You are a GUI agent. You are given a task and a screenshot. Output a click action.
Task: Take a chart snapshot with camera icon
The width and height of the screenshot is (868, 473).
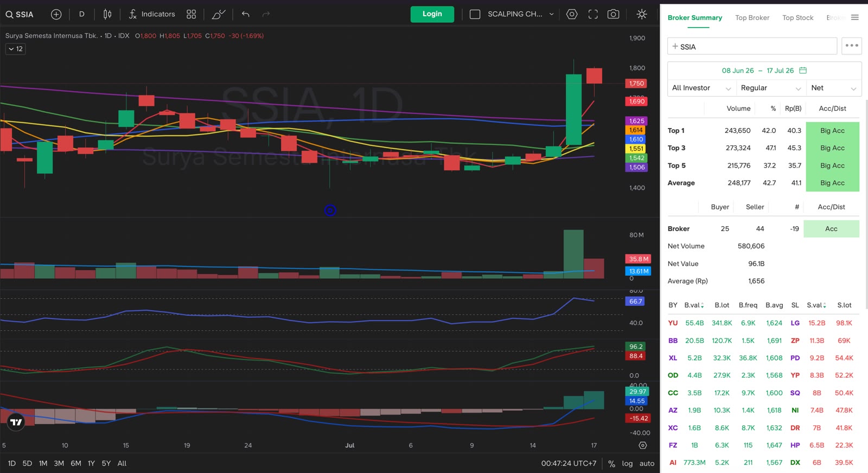tap(614, 14)
